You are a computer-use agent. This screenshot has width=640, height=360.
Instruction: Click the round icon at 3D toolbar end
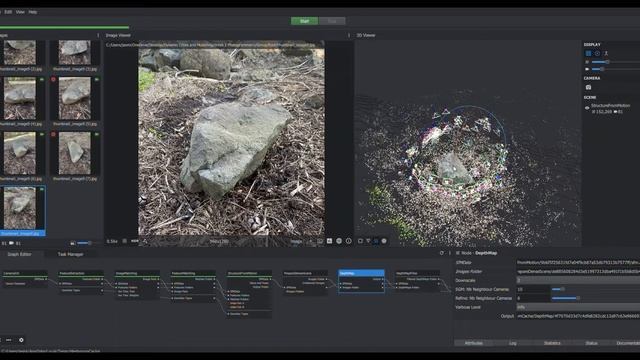(384, 241)
